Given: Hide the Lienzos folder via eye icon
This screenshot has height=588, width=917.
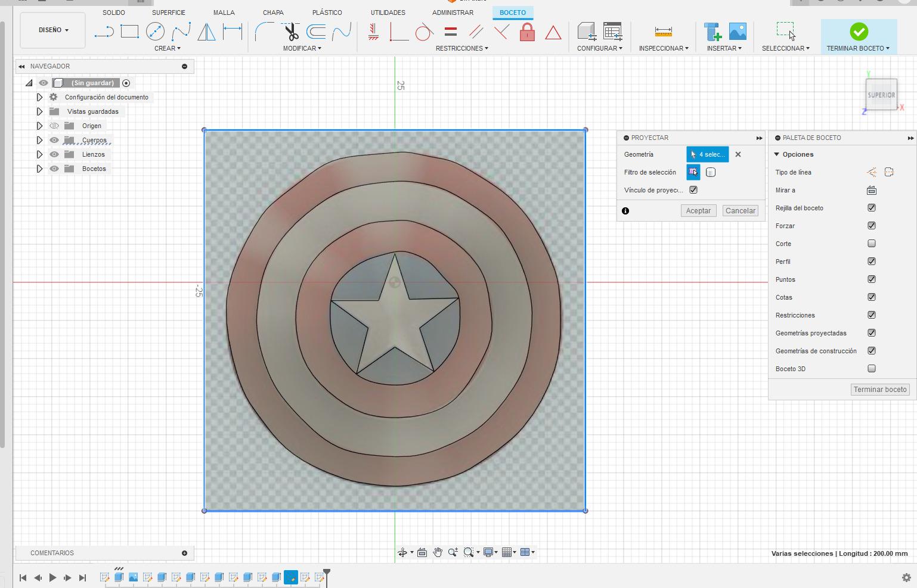Looking at the screenshot, I should point(54,154).
